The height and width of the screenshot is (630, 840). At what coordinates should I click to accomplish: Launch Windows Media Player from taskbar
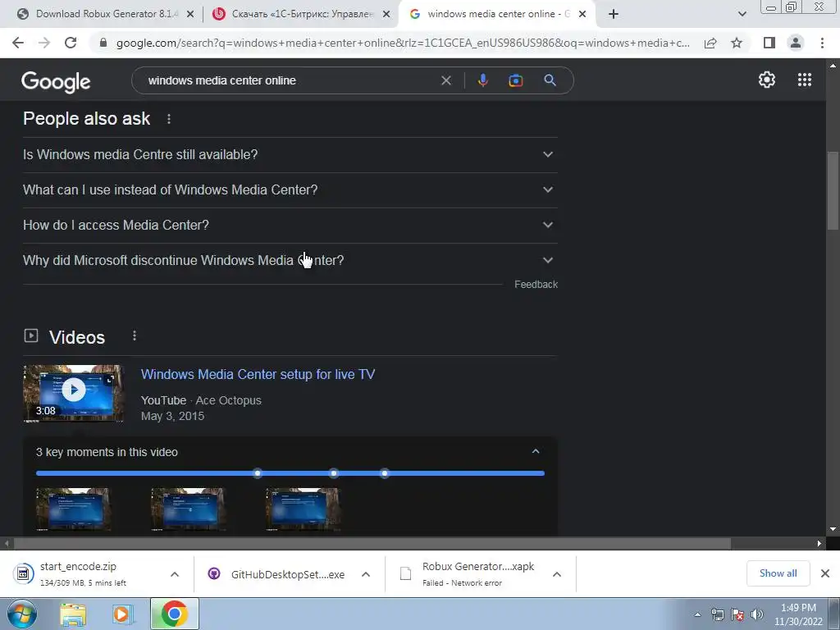point(122,614)
